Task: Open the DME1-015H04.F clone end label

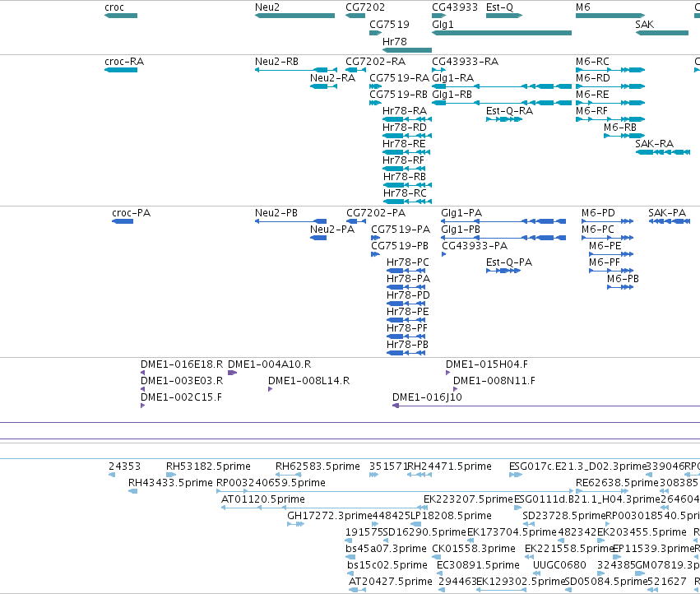Action: [487, 364]
